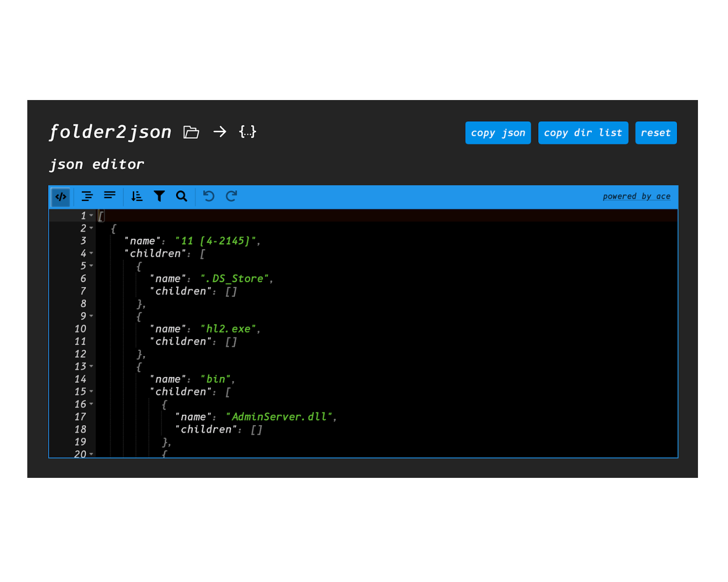Collapse the fold arrow at line 1
728x582 pixels.
tap(91, 216)
